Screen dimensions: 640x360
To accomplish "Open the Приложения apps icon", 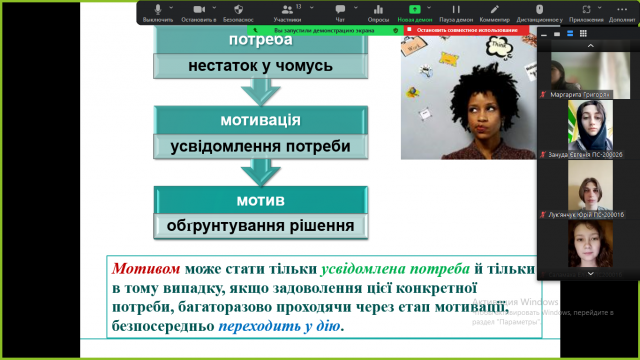I will pos(587,9).
